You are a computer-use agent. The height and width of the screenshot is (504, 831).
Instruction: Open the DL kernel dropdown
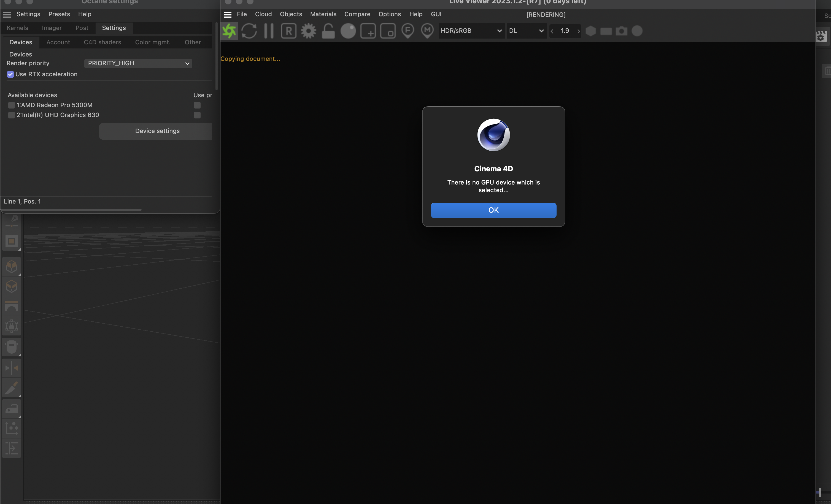pyautogui.click(x=527, y=31)
